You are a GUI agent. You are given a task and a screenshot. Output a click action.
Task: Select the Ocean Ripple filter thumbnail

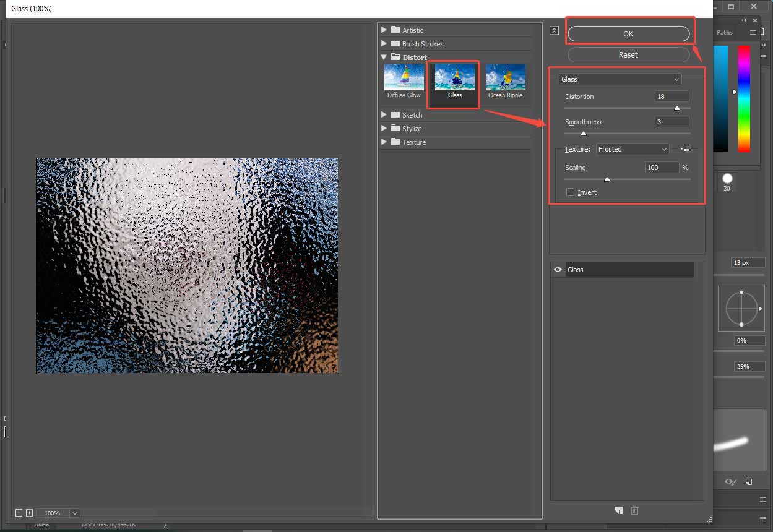[505, 77]
